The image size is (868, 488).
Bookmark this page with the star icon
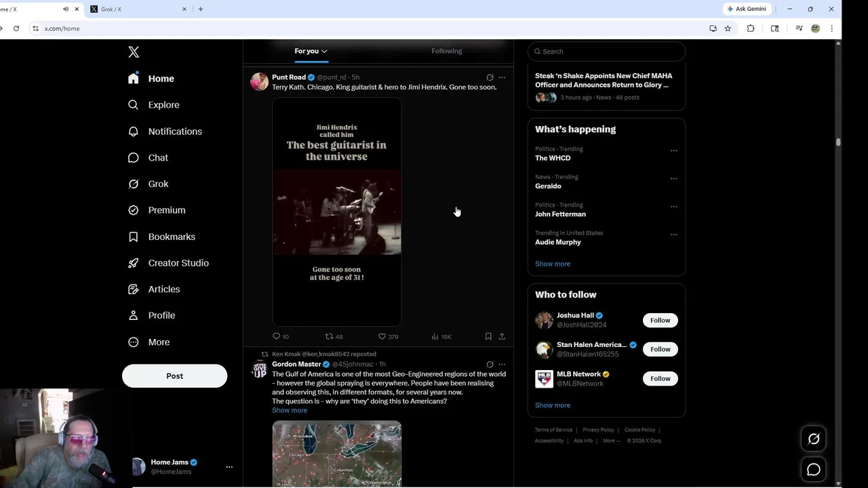pos(728,28)
